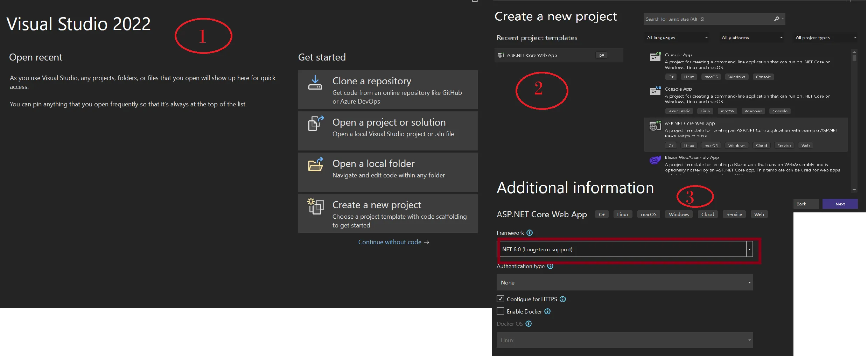
Task: Open the All languages filter dropdown
Action: [x=677, y=38]
